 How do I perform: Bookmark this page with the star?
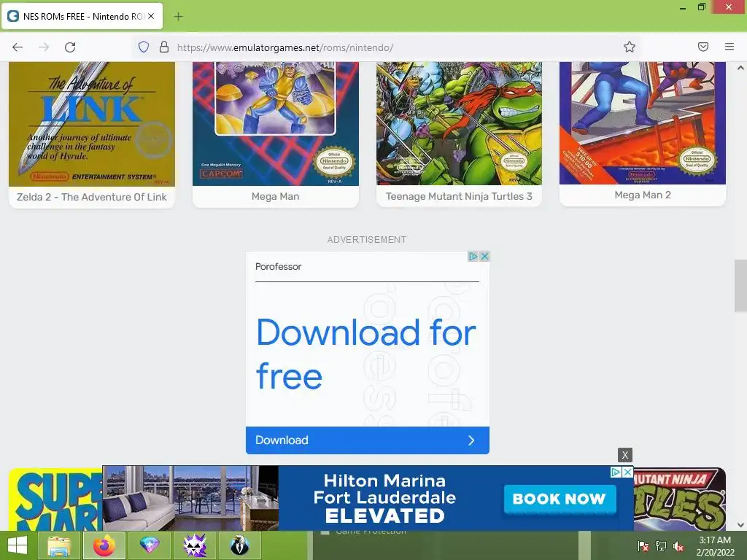(630, 47)
